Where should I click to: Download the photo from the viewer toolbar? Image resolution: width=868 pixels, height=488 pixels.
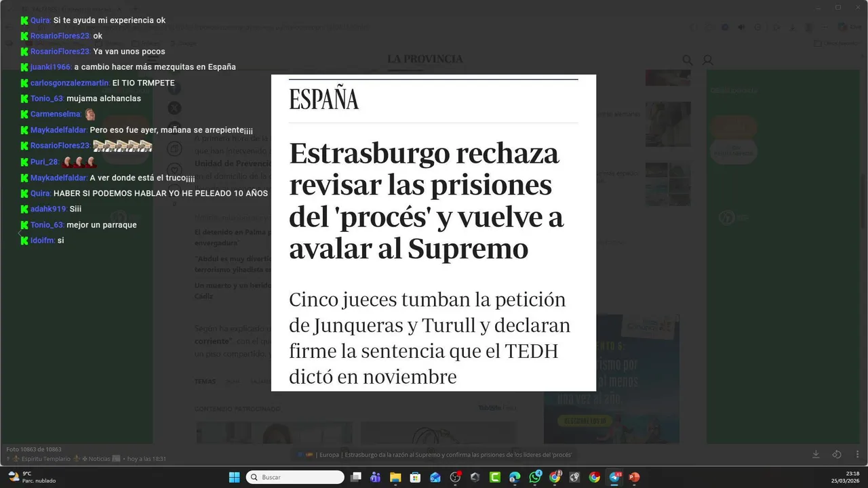click(816, 454)
